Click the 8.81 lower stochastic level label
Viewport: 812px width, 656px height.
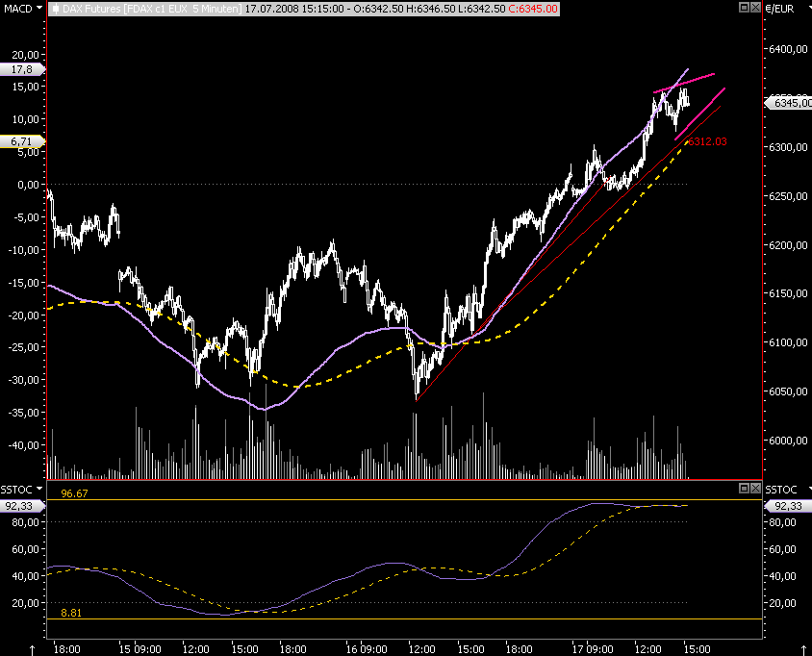[71, 613]
